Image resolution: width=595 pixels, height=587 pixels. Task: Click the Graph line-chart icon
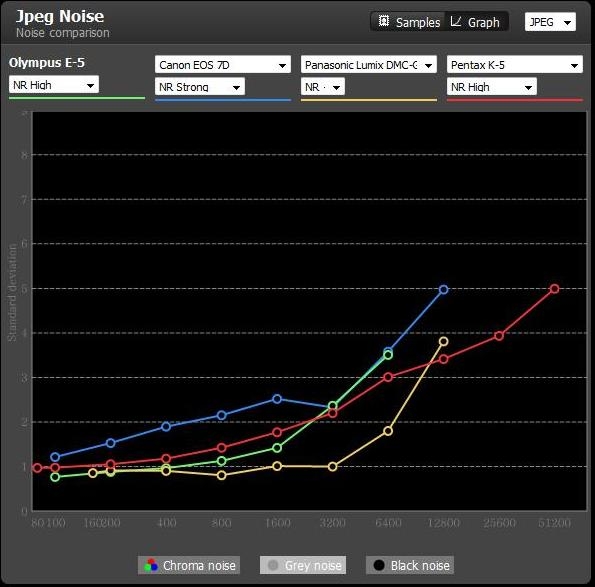[455, 22]
